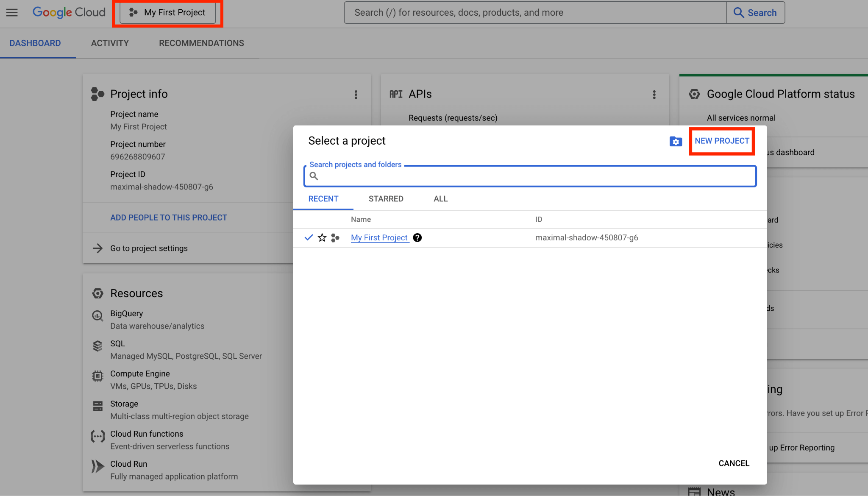Click the magnifier icon on Search button
The image size is (868, 496).
(739, 13)
